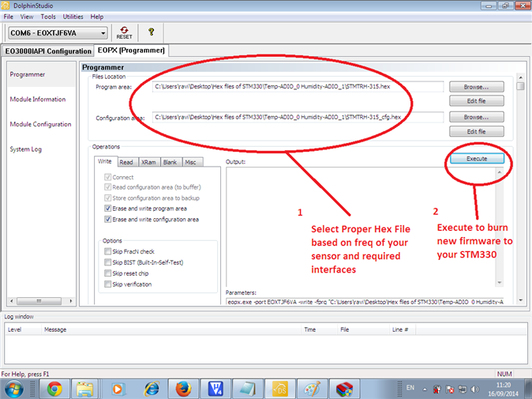Open the Utilities menu
The image size is (532, 399).
(73, 17)
